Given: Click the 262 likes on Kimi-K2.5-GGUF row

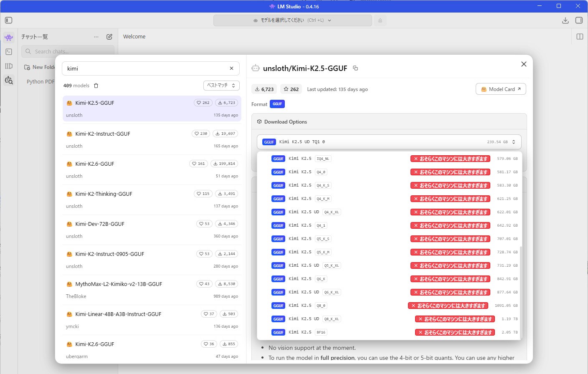Looking at the screenshot, I should click(x=203, y=103).
